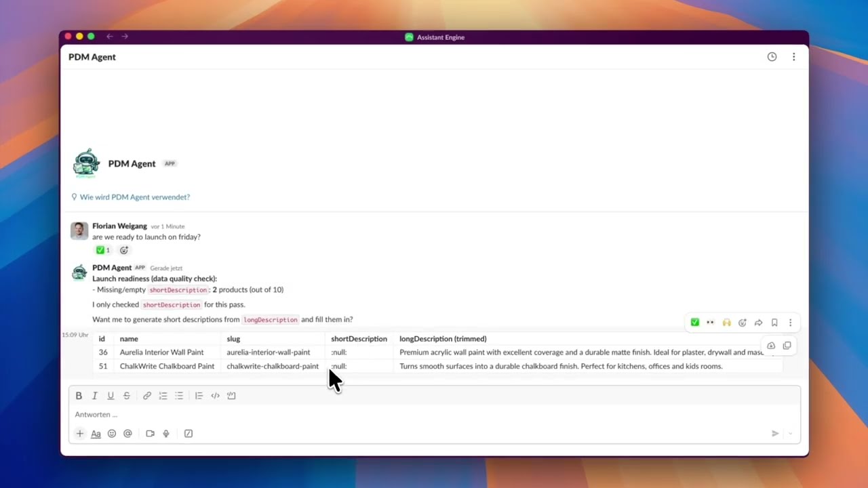Record a video clip
This screenshot has height=488, width=868.
click(x=150, y=434)
